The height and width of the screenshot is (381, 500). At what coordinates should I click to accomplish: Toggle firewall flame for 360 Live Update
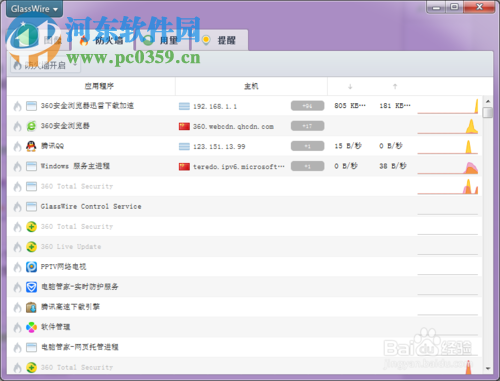point(17,247)
